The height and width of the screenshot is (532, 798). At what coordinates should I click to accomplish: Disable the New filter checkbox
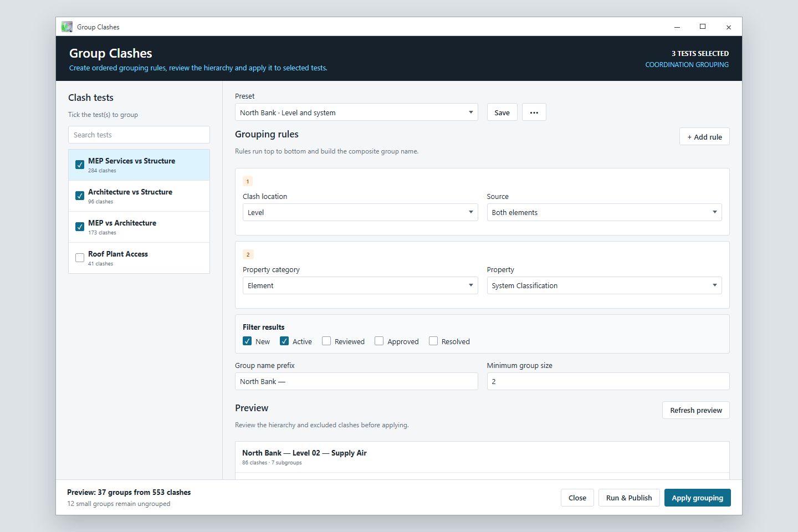pyautogui.click(x=247, y=341)
